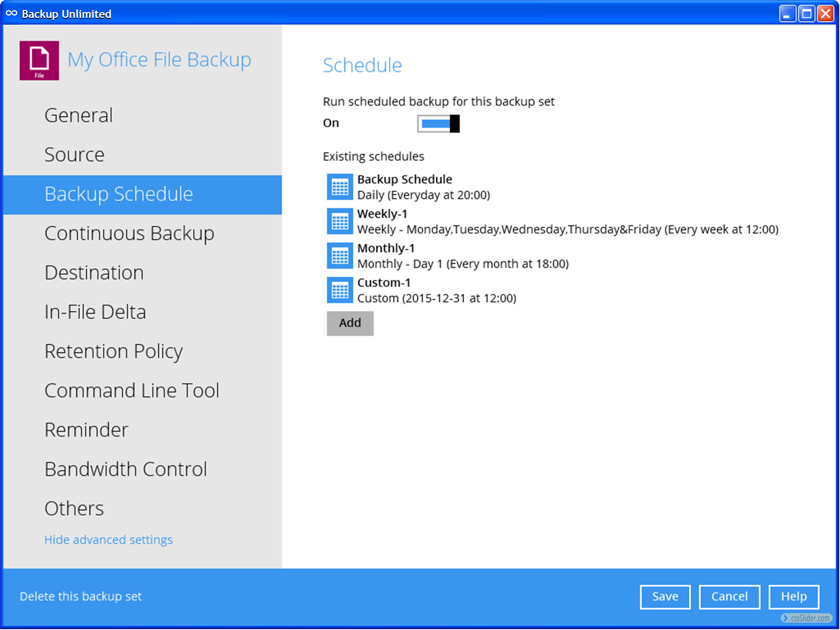840x630 pixels.
Task: Click the Backup Unlimited infinity logo
Action: coord(12,14)
